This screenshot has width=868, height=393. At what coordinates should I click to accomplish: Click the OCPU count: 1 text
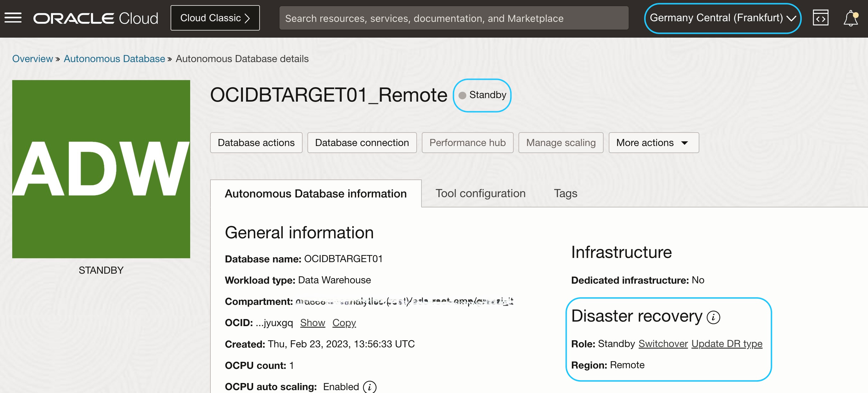coord(259,365)
